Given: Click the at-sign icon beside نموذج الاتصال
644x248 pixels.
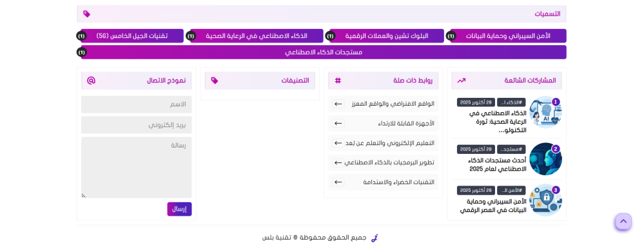Looking at the screenshot, I should pos(91,81).
